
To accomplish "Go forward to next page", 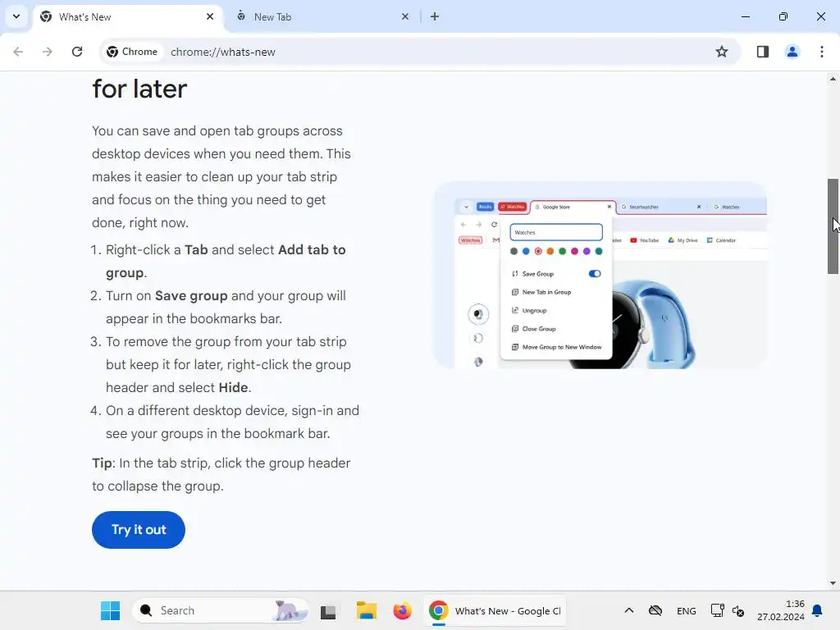I will (48, 52).
